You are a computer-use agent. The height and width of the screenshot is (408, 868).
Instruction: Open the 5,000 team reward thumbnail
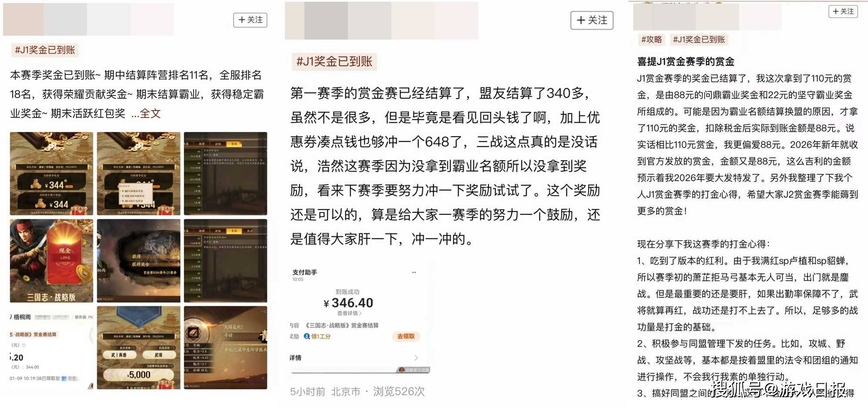(x=139, y=348)
